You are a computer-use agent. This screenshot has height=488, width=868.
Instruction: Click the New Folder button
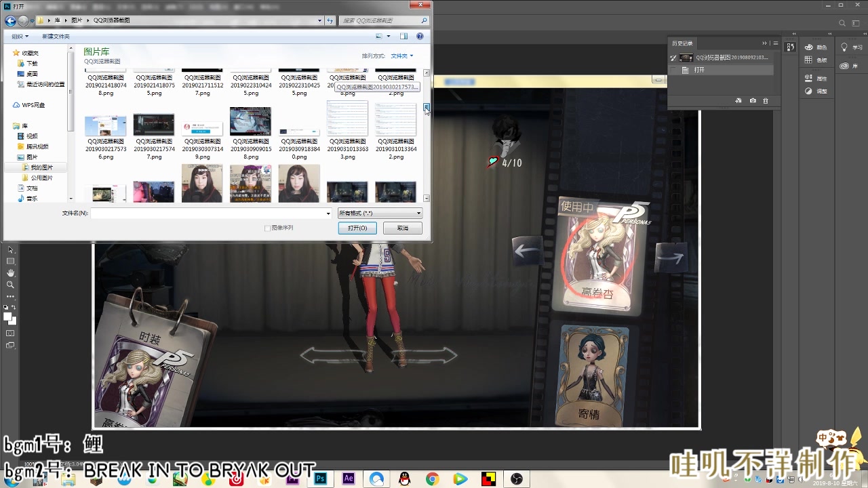[56, 36]
